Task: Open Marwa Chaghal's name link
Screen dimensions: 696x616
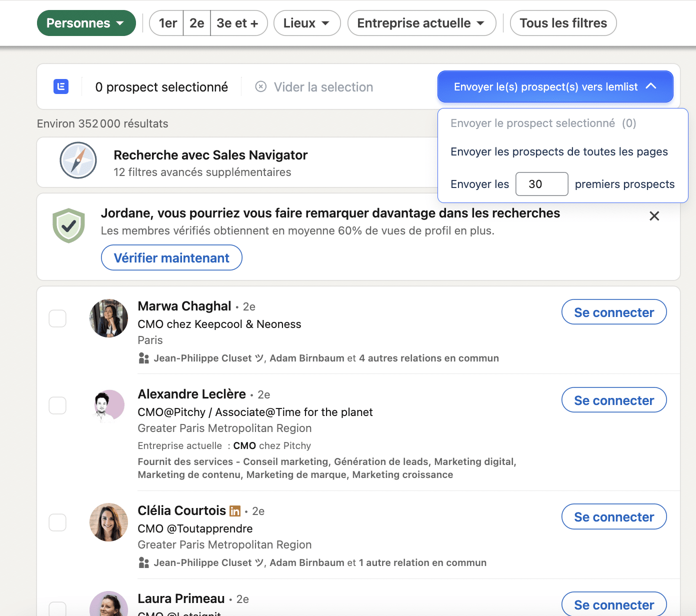Action: click(184, 306)
